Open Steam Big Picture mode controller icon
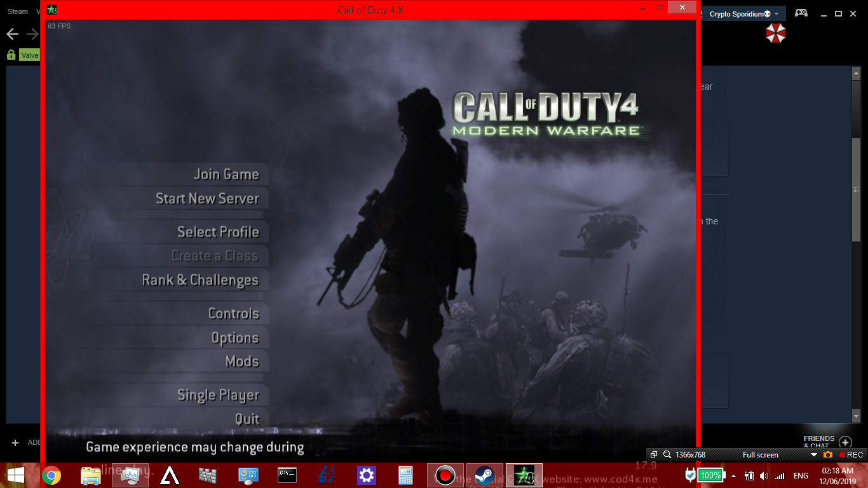The height and width of the screenshot is (488, 868). (x=801, y=13)
